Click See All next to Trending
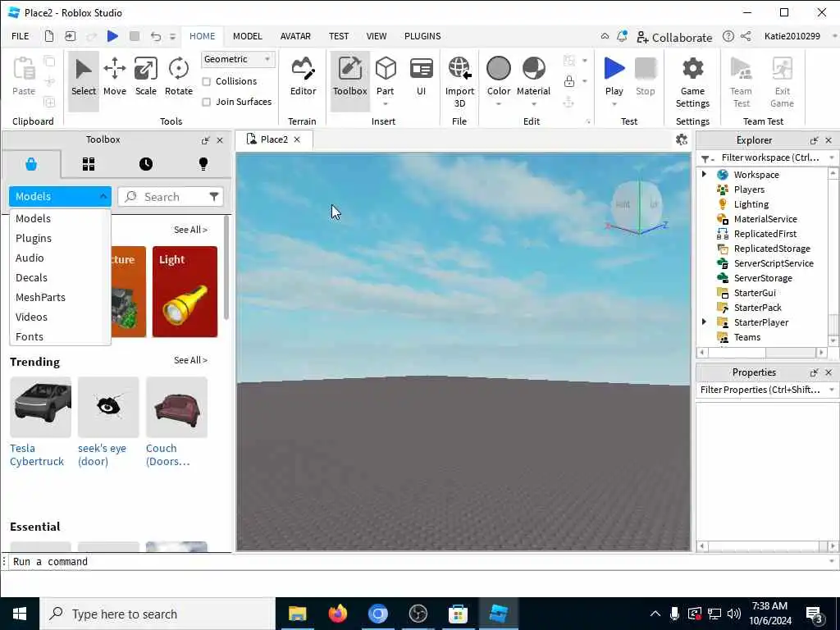 tap(190, 360)
